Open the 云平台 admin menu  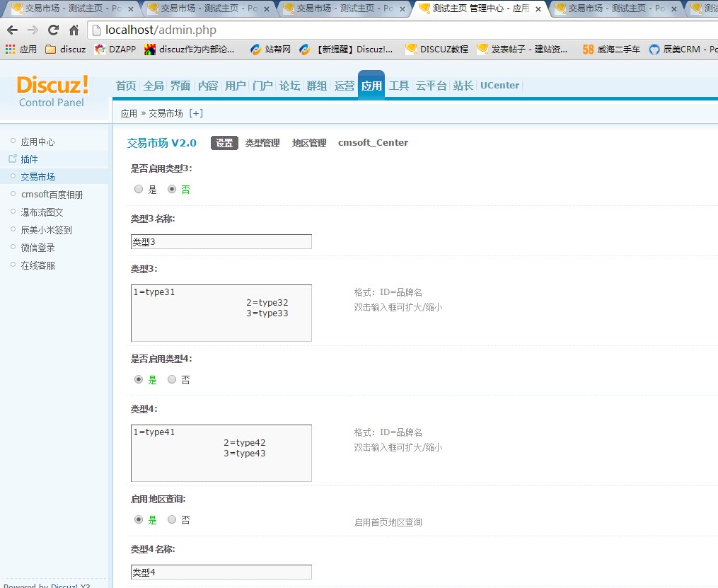431,86
